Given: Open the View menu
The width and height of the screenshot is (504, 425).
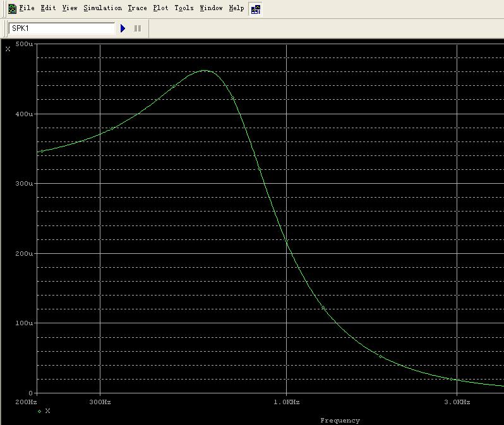Looking at the screenshot, I should pyautogui.click(x=69, y=8).
